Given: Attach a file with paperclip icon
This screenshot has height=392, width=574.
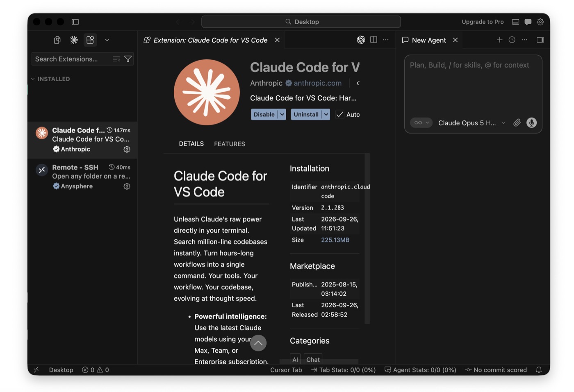Looking at the screenshot, I should point(517,123).
